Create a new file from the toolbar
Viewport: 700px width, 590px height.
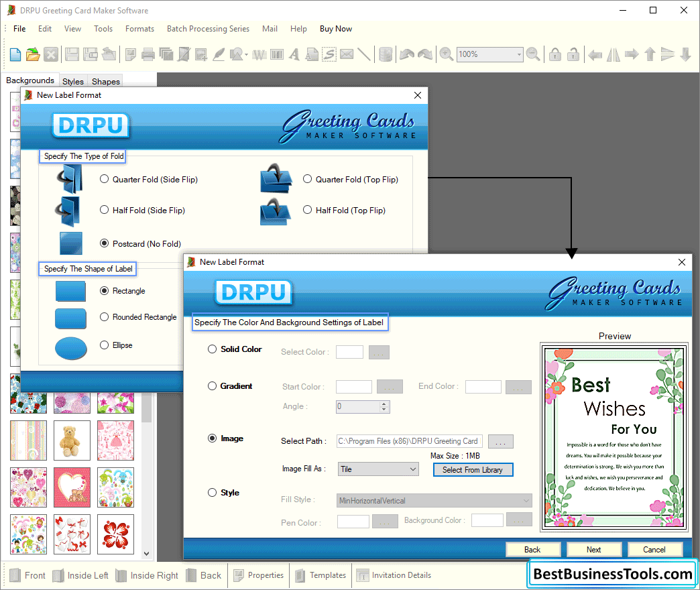click(x=15, y=54)
